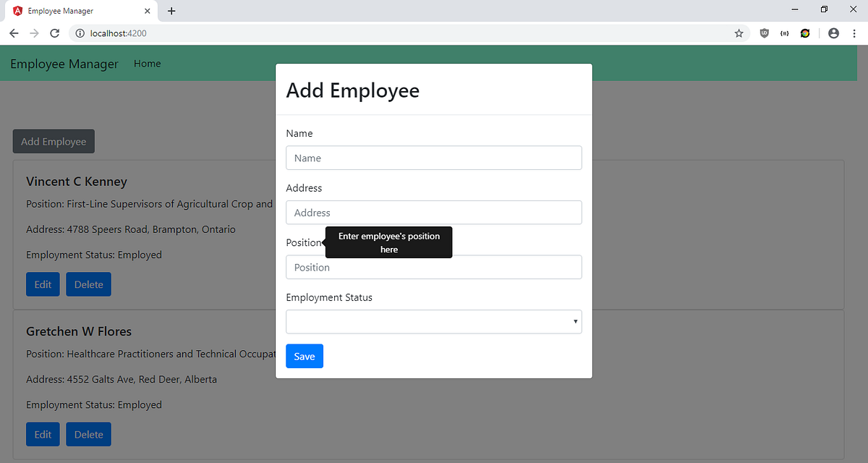Click the Position input field
The height and width of the screenshot is (463, 868).
(434, 267)
